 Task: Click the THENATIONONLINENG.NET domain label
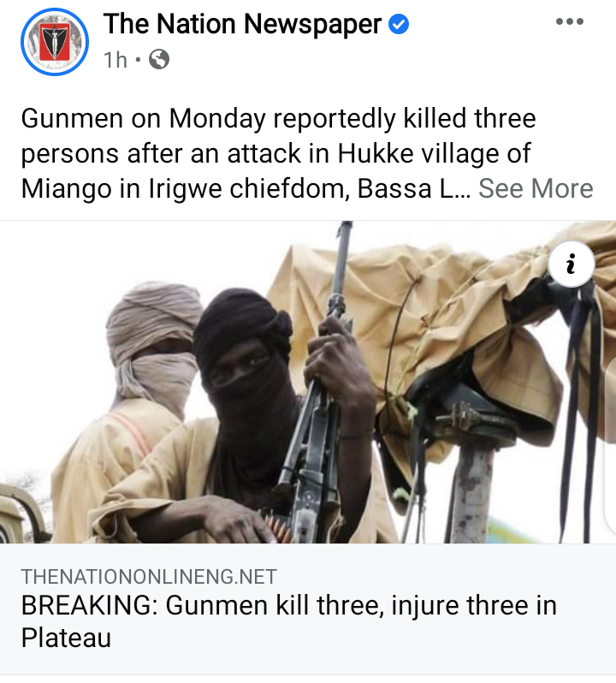pyautogui.click(x=149, y=577)
